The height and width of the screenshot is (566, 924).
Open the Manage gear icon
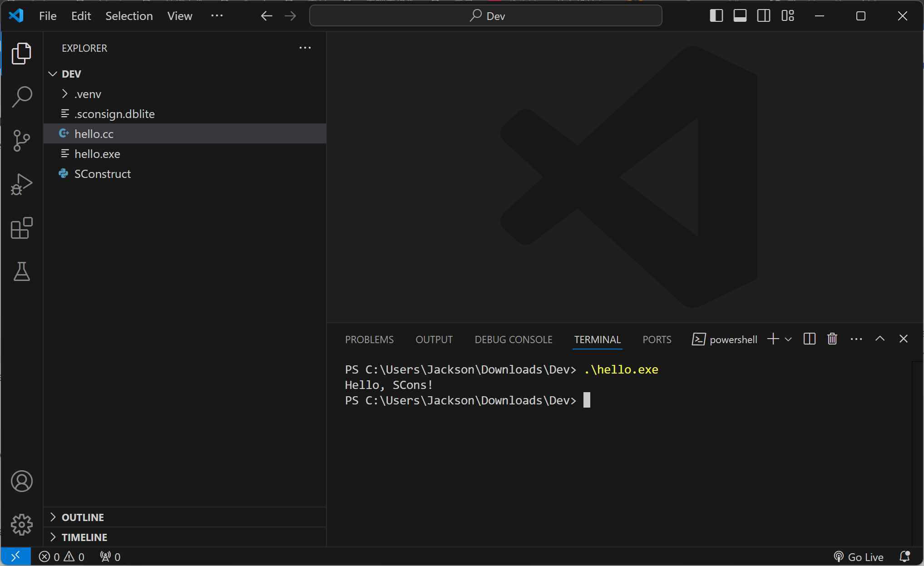click(21, 525)
